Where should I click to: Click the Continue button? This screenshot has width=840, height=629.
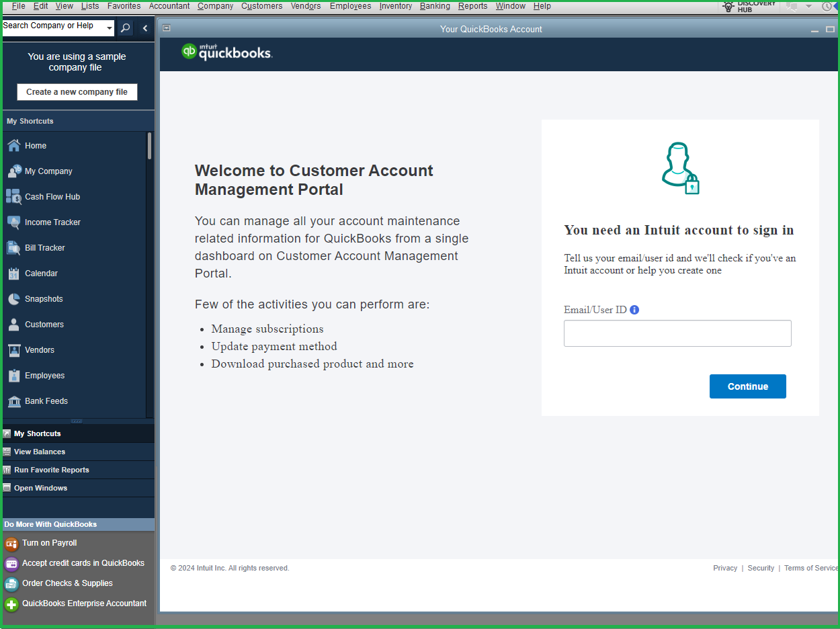pyautogui.click(x=747, y=386)
